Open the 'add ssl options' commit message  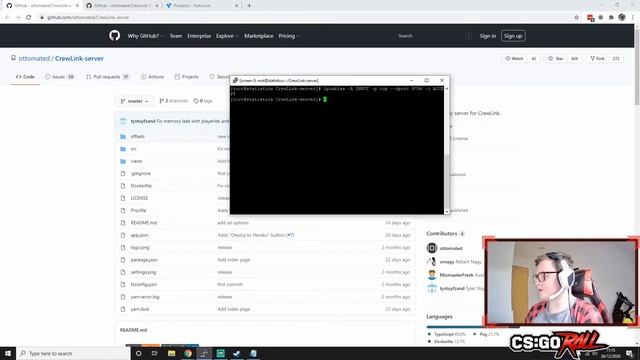pyautogui.click(x=233, y=223)
